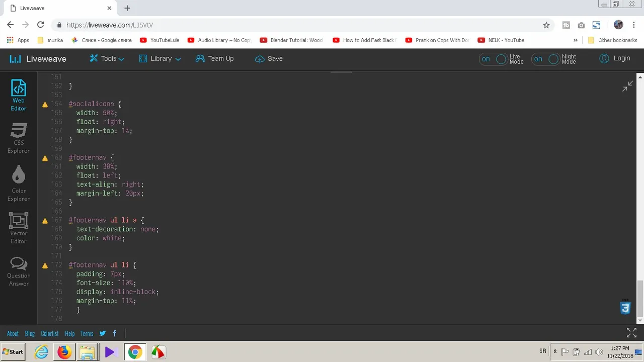Toggle the Night Mode switch
Viewport: 644px width, 362px height.
click(545, 59)
